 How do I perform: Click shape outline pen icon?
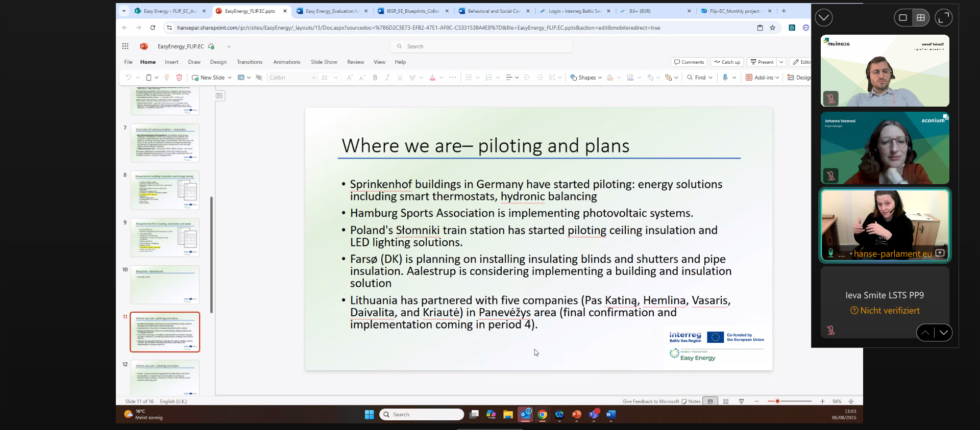[630, 78]
